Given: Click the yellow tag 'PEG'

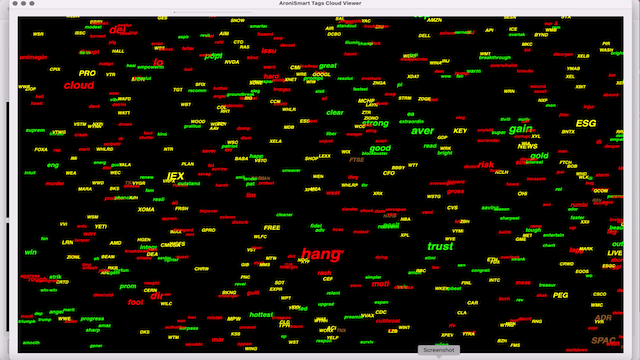Looking at the screenshot, I should pos(560,295).
